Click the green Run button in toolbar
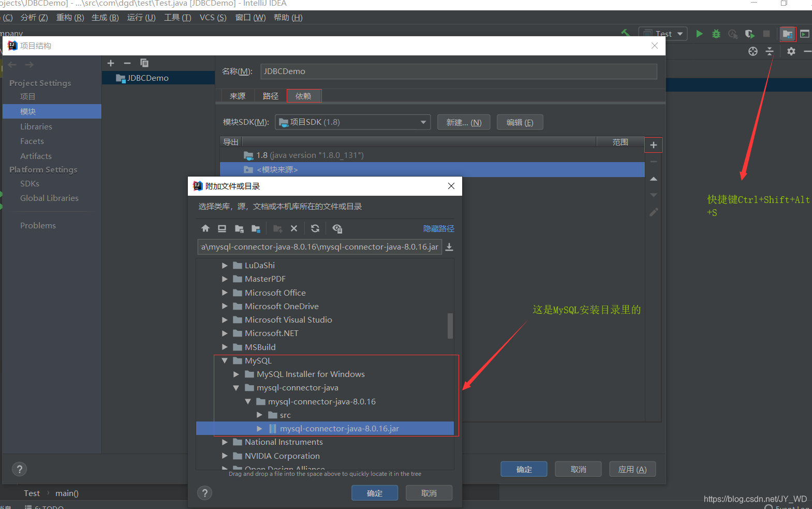Screen dimensions: 812x509 700,34
